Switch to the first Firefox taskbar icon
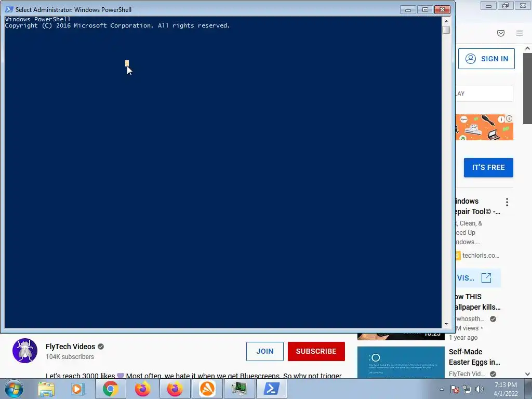The width and height of the screenshot is (532, 399). point(142,389)
